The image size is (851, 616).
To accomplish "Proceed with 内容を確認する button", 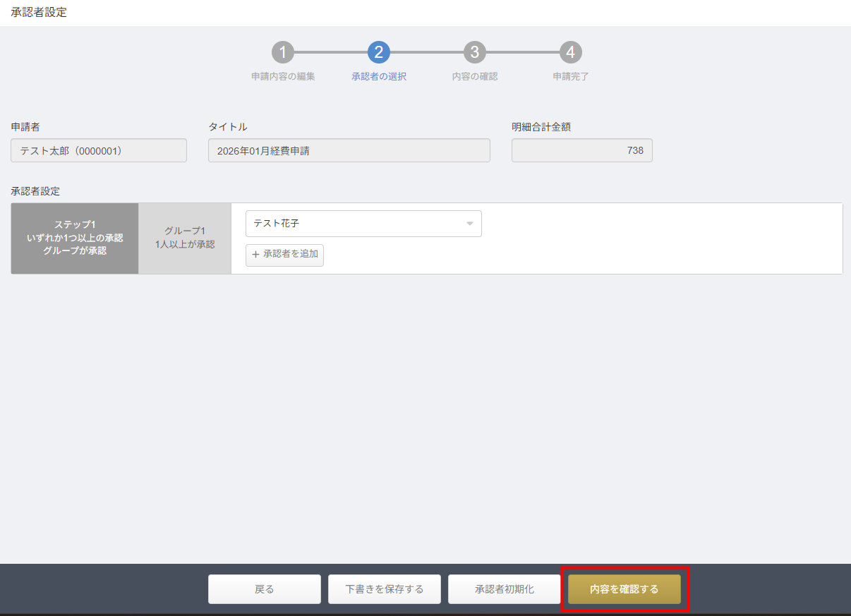I will point(624,589).
